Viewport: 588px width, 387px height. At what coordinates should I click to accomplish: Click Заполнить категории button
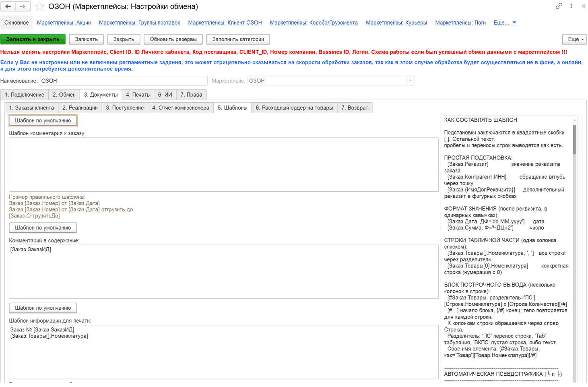click(x=238, y=39)
